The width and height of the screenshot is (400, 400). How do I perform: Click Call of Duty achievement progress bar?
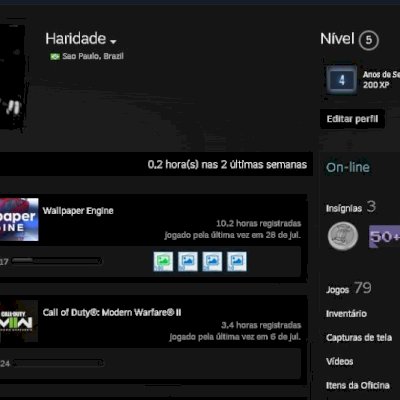tap(58, 363)
